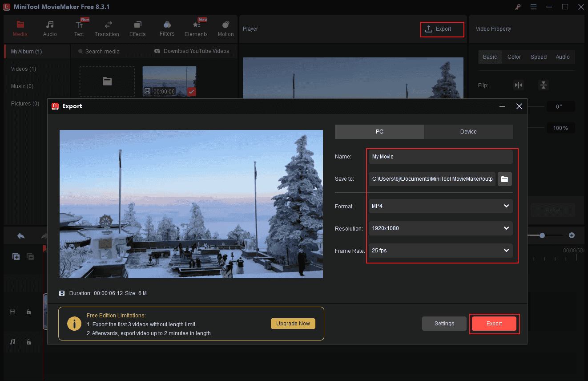Screen dimensions: 588x381
Task: Switch to the Device tab in Export
Action: 468,131
